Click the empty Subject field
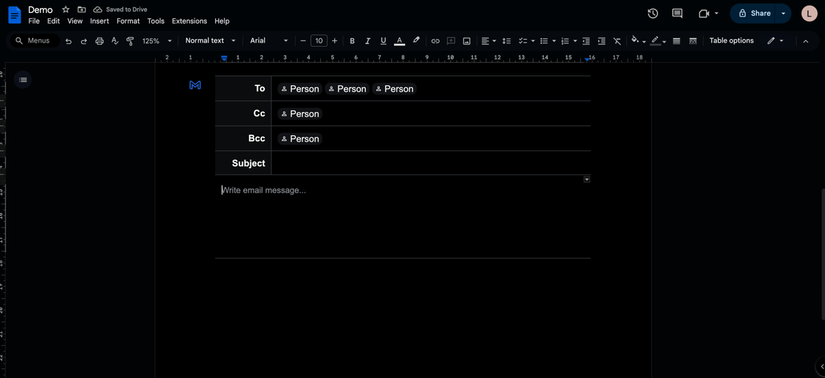This screenshot has height=378, width=825. point(431,163)
